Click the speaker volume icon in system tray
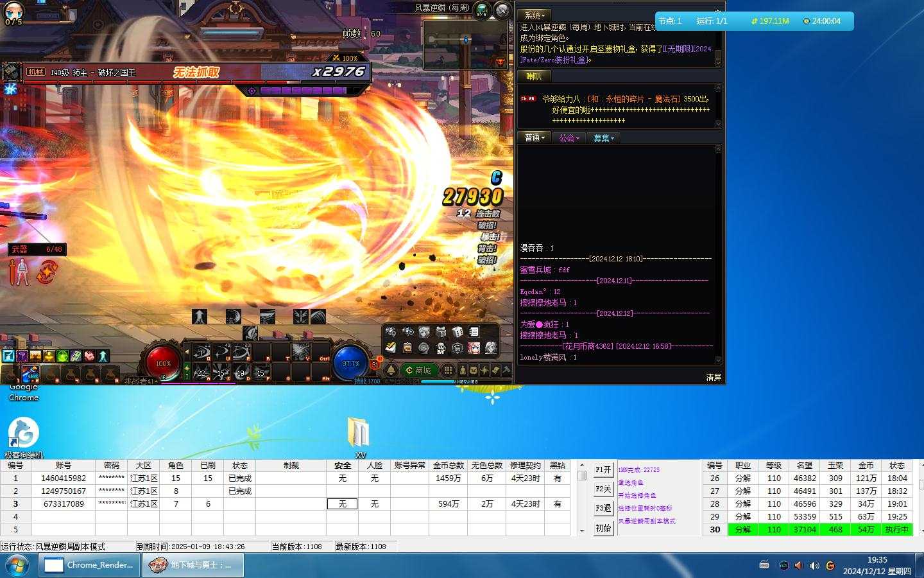The width and height of the screenshot is (924, 578). (x=814, y=566)
